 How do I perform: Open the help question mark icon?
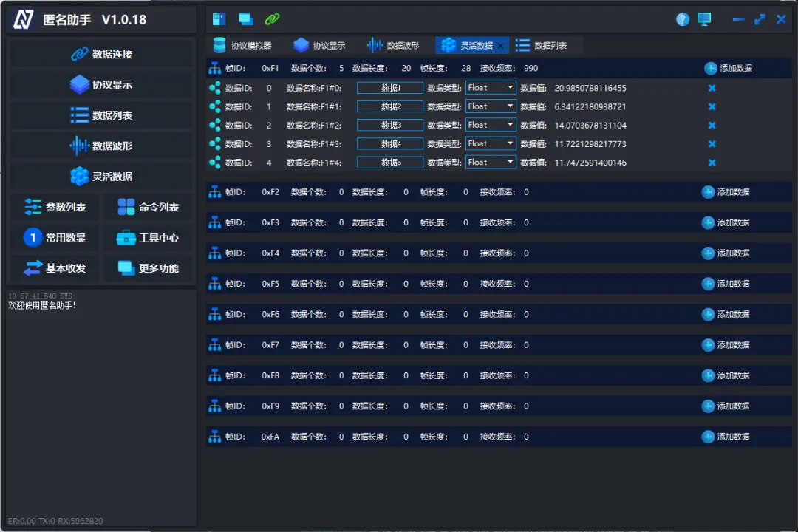point(683,19)
